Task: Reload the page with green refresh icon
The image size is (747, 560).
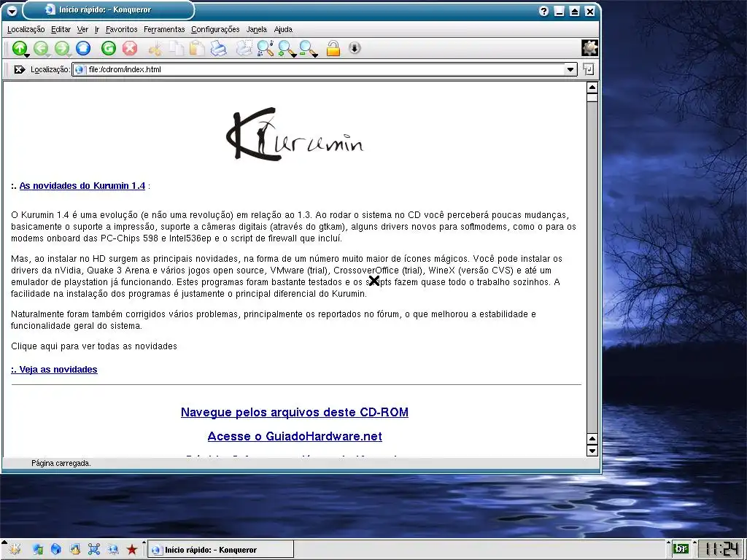Action: (x=109, y=47)
